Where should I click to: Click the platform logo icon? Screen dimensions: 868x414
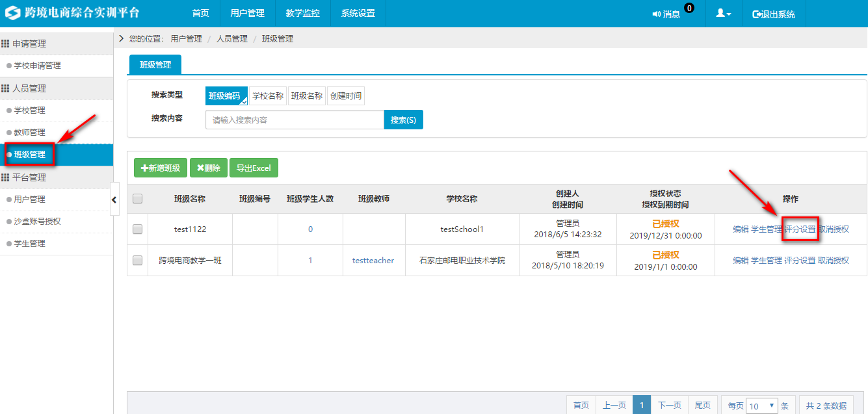click(x=13, y=13)
